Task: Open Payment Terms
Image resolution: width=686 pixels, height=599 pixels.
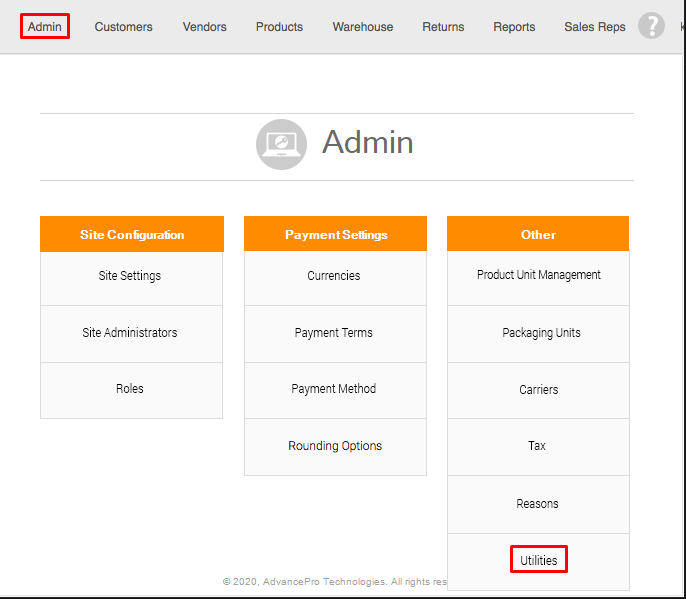Action: tap(334, 333)
